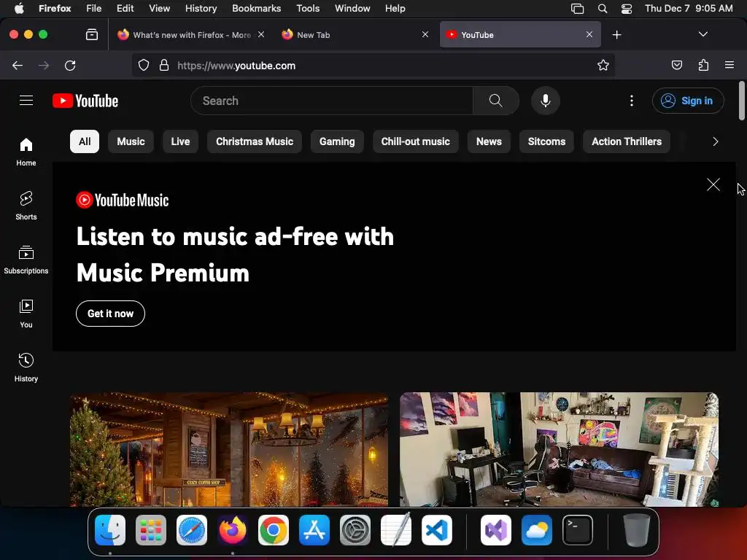Viewport: 747px width, 560px height.
Task: Bookmark this page with star
Action: click(x=603, y=65)
